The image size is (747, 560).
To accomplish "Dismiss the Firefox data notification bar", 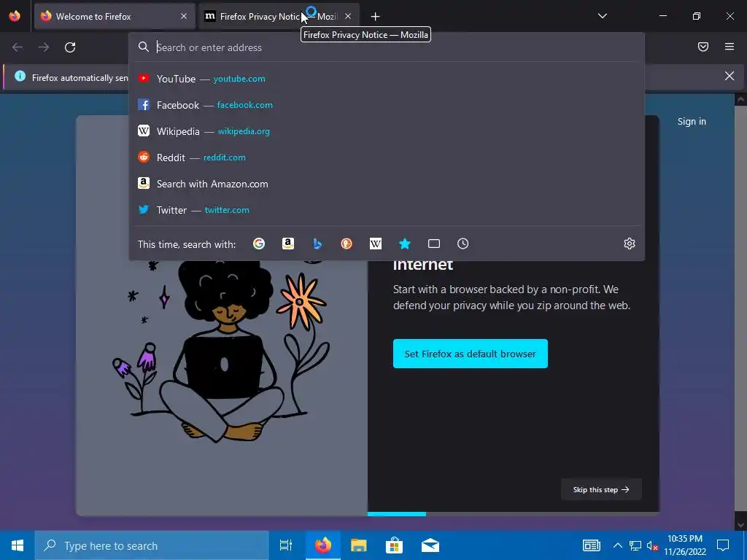I will pyautogui.click(x=729, y=76).
